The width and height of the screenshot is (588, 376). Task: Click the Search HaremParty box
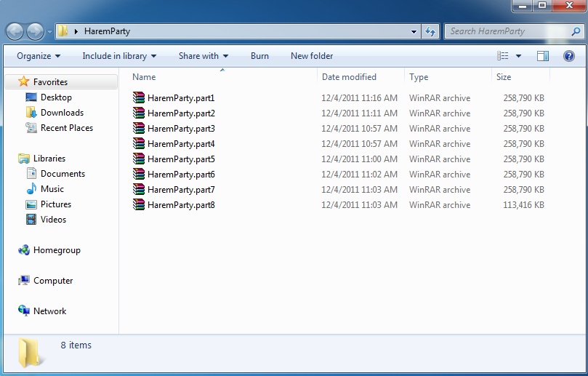(514, 31)
